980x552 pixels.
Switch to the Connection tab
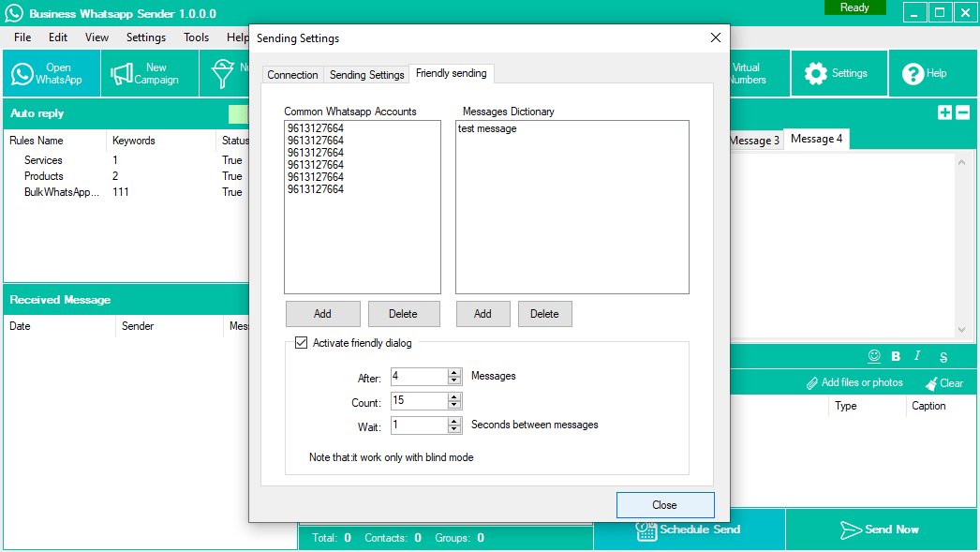click(292, 75)
